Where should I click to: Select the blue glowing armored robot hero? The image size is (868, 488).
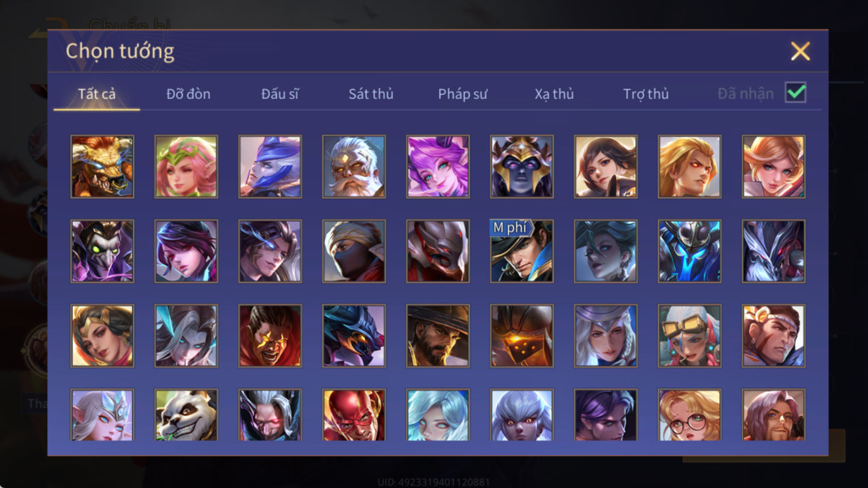[689, 251]
